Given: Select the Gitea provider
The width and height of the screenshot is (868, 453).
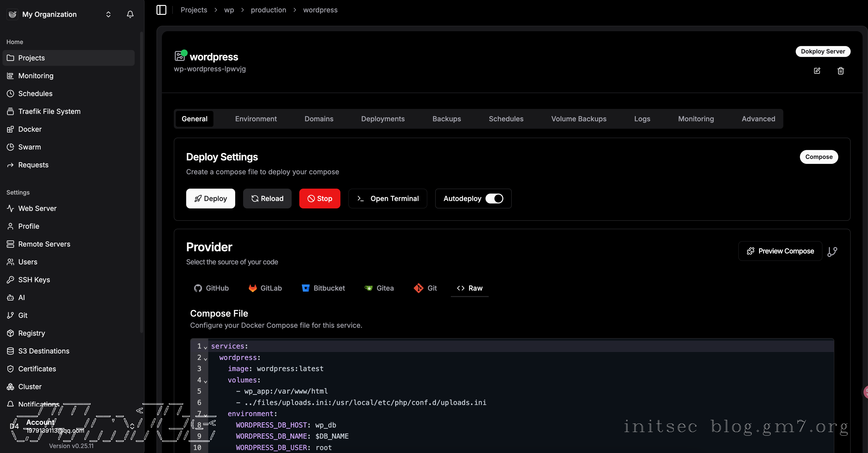Looking at the screenshot, I should tap(379, 288).
